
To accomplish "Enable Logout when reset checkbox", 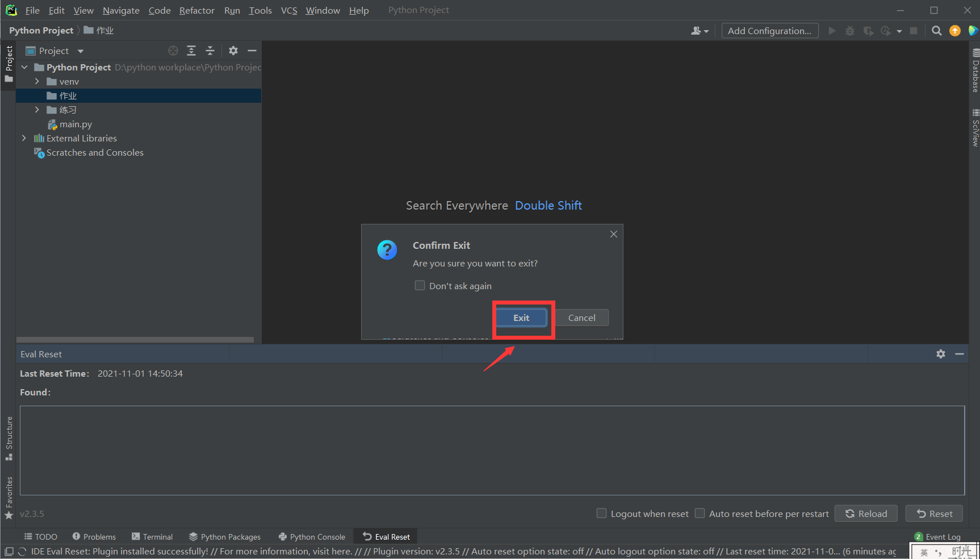I will tap(601, 513).
